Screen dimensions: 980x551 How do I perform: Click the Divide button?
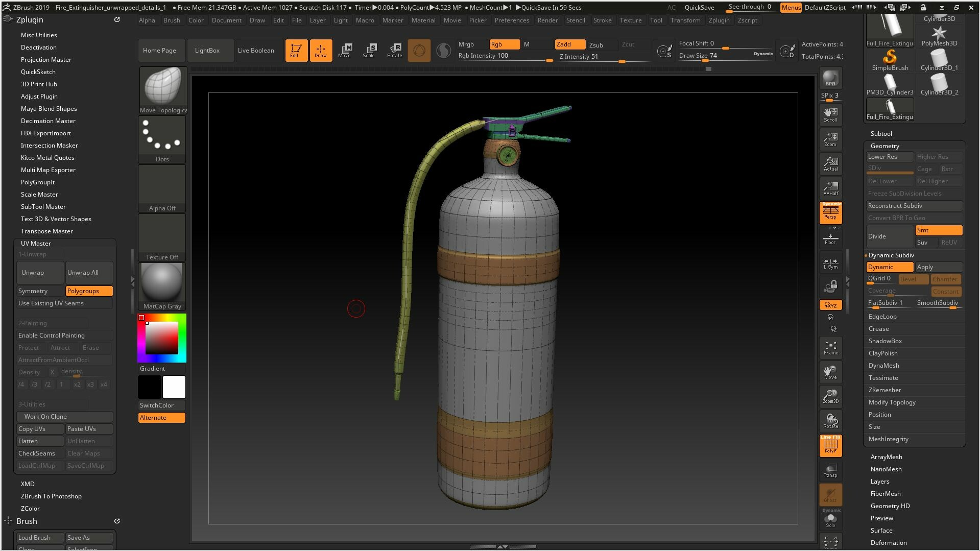click(x=890, y=236)
